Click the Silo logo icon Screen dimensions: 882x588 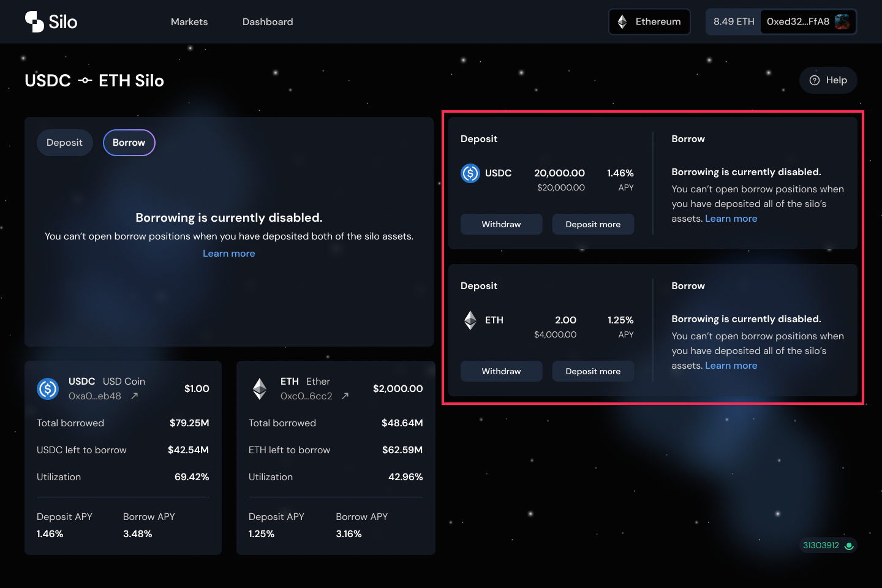[34, 21]
